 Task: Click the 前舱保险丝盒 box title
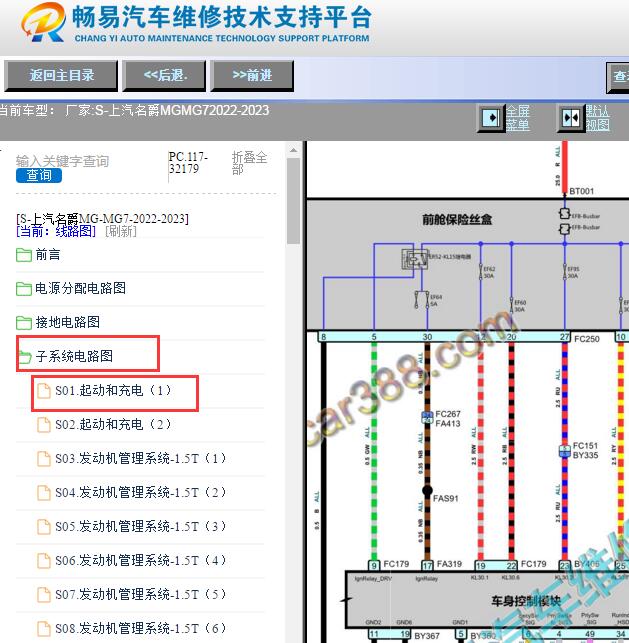457,220
